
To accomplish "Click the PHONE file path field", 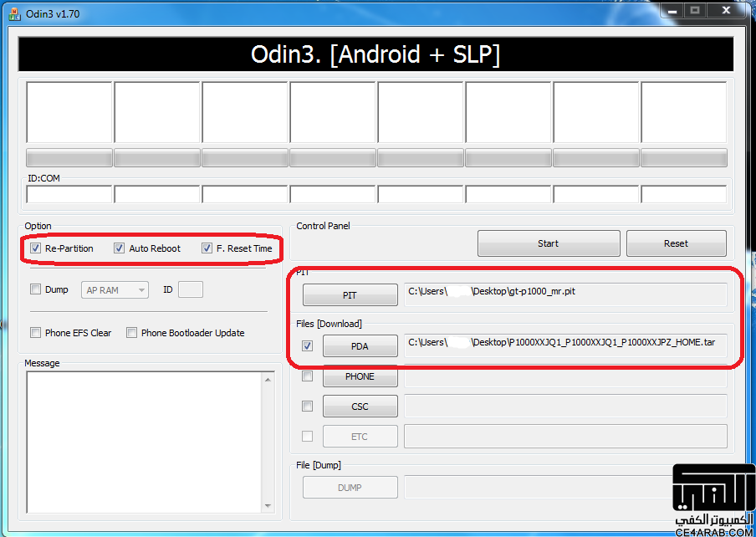I will coord(565,376).
